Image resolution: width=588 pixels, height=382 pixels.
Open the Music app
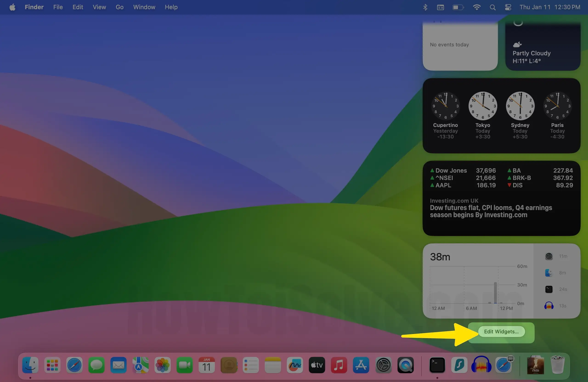point(339,365)
